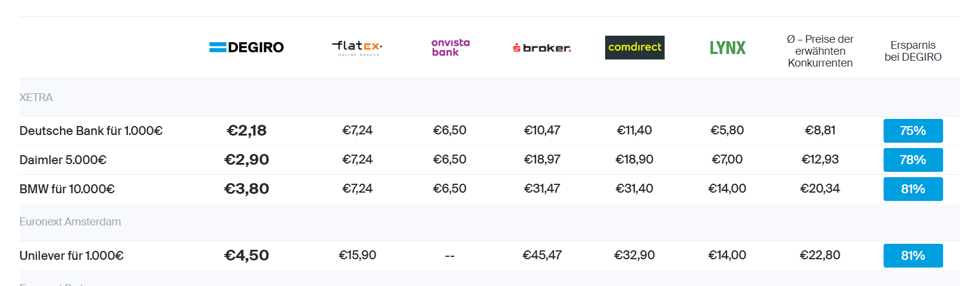Click the Preise der erwähnten Konkurrenten header
This screenshot has height=286, width=980.
coord(820,51)
